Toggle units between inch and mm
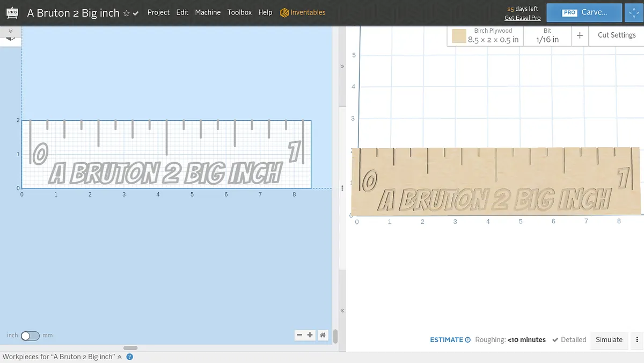644x363 pixels. pyautogui.click(x=30, y=336)
